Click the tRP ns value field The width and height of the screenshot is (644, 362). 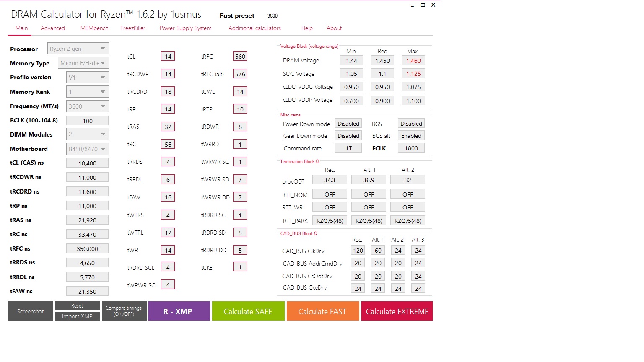88,206
